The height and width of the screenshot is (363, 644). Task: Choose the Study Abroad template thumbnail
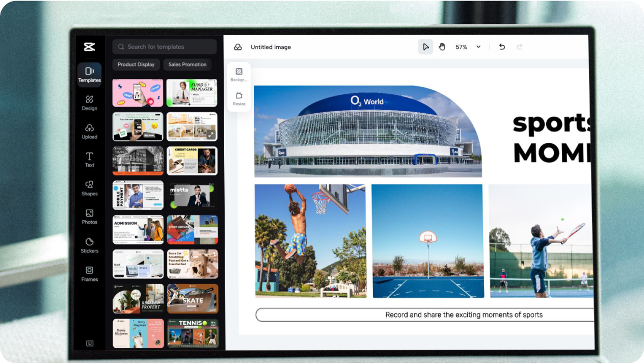[192, 229]
